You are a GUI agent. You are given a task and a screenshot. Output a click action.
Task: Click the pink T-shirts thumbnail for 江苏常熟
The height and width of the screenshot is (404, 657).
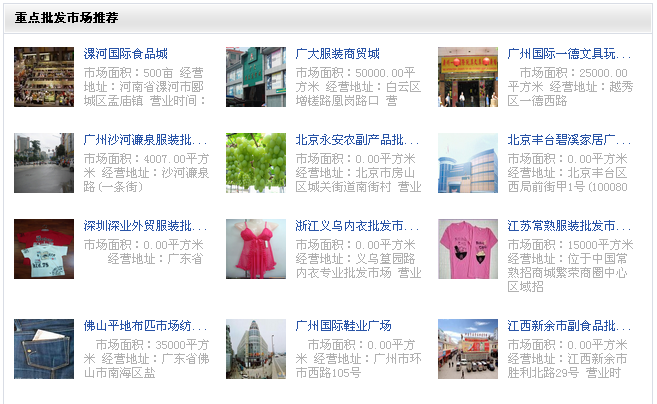468,249
